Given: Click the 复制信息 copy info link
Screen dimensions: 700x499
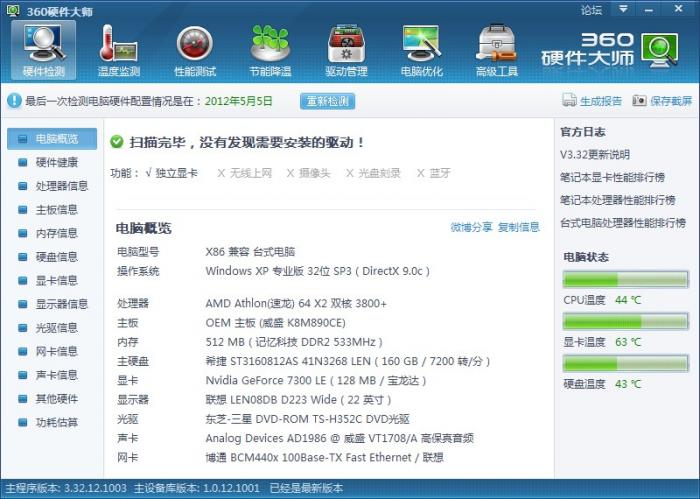Looking at the screenshot, I should [518, 227].
